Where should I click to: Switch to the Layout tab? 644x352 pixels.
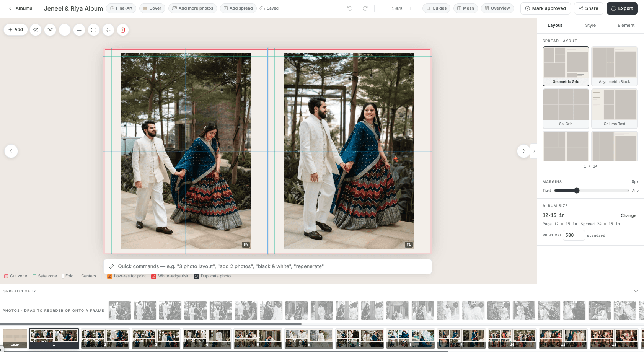click(555, 26)
